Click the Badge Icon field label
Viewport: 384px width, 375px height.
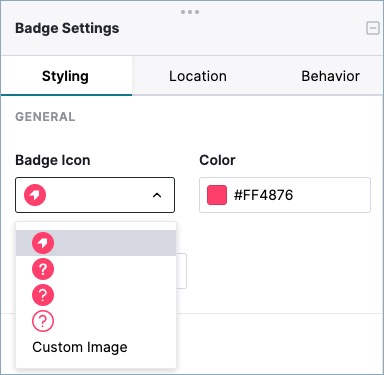click(53, 160)
